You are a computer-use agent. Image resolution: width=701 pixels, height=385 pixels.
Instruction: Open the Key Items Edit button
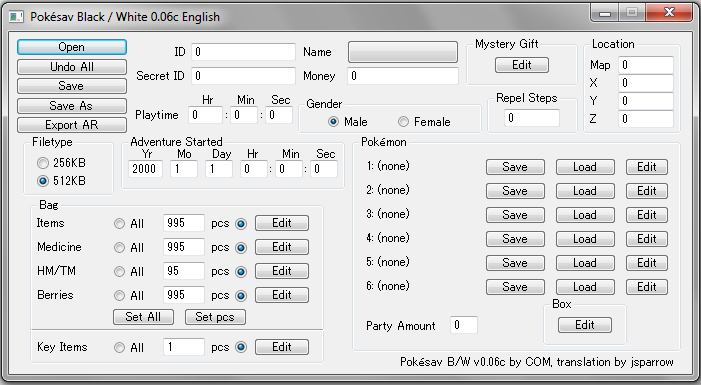coord(282,347)
